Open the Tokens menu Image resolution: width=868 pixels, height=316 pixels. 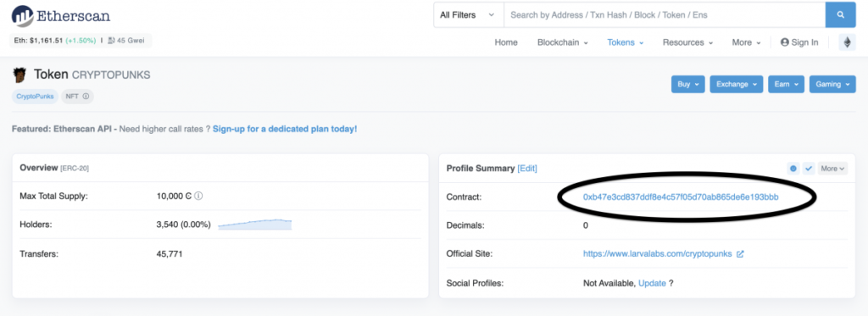click(x=626, y=42)
